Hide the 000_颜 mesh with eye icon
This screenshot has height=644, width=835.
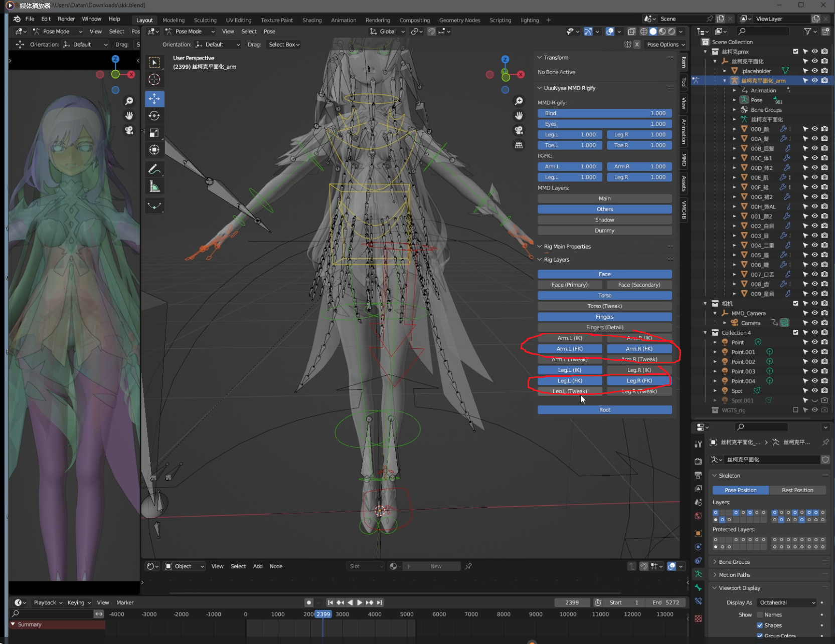point(814,129)
